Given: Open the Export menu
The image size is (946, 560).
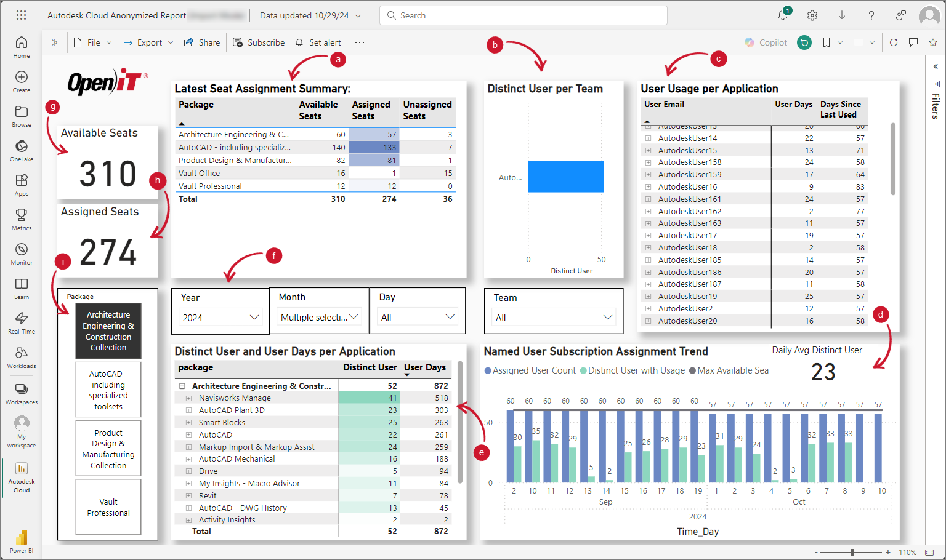Looking at the screenshot, I should (x=148, y=42).
